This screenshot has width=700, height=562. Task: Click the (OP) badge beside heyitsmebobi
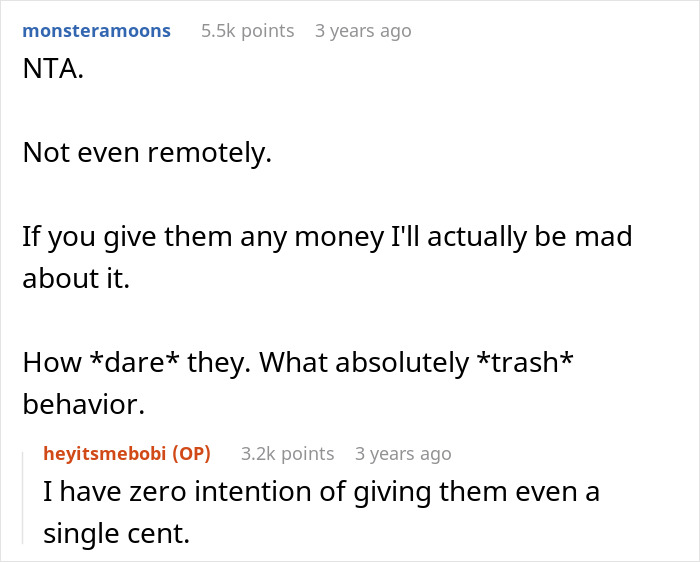point(191,454)
